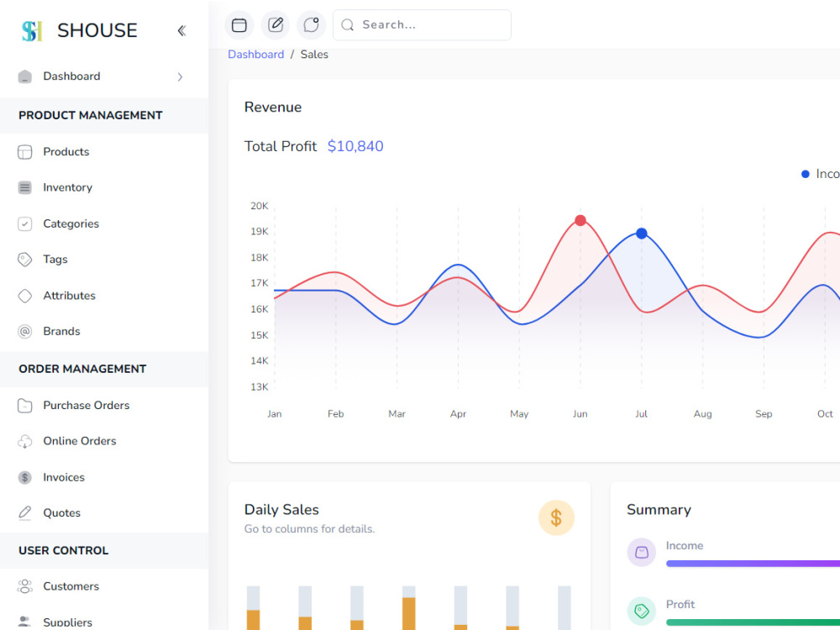Click the Tags icon in sidebar
Screen dimensions: 840x630
click(x=24, y=260)
